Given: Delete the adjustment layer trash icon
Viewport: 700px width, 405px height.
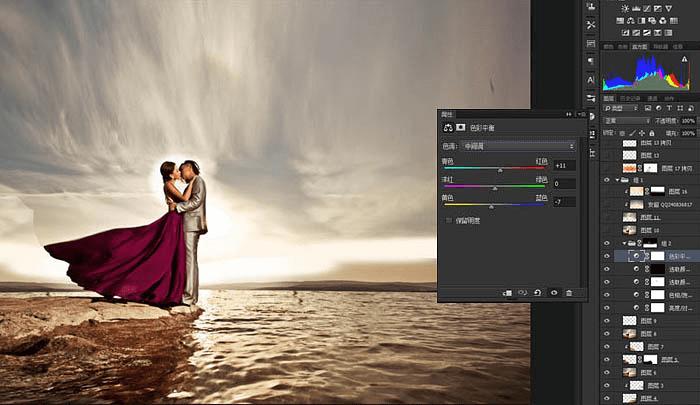Looking at the screenshot, I should pyautogui.click(x=569, y=293).
